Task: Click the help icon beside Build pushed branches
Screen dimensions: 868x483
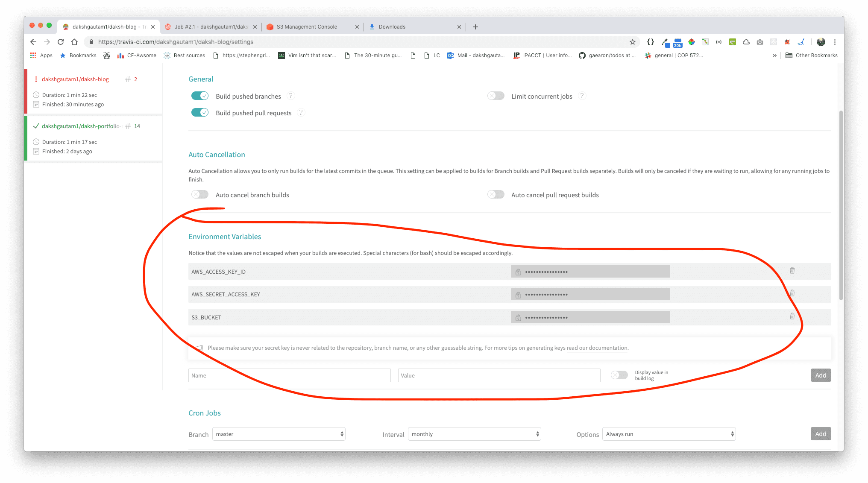Action: (290, 96)
